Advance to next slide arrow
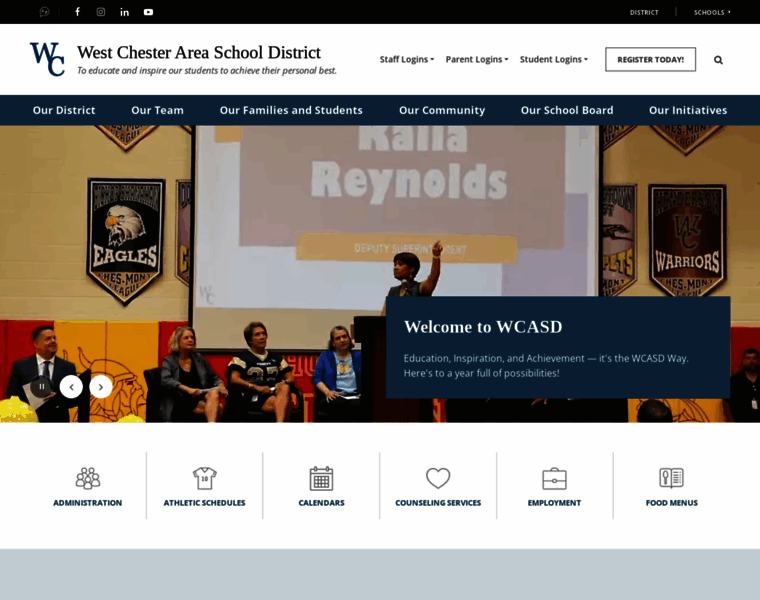 click(x=101, y=387)
